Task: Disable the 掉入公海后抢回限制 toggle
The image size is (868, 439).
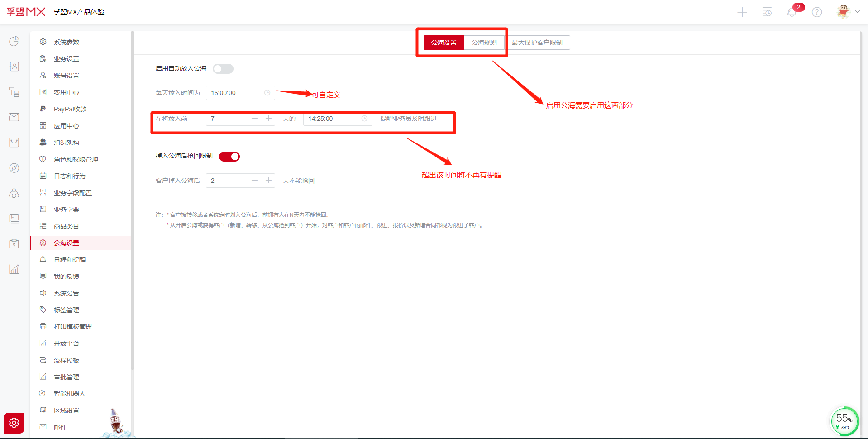Action: [229, 157]
